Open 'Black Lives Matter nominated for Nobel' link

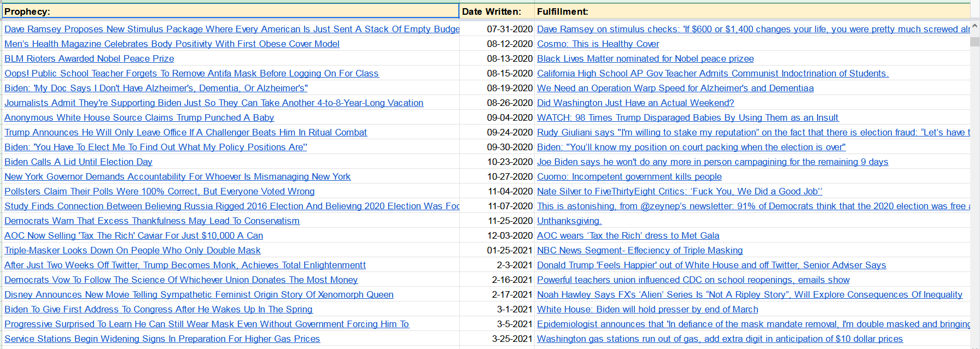click(x=645, y=59)
